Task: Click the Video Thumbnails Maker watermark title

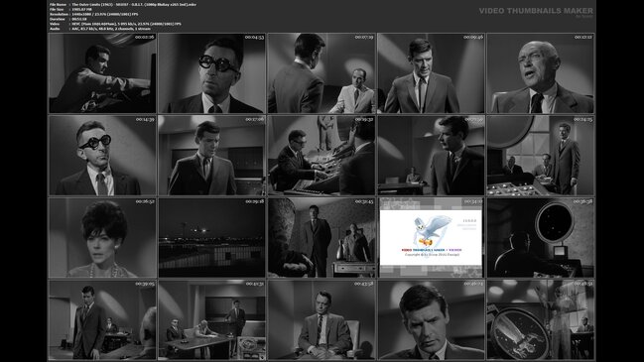Action: (536, 11)
